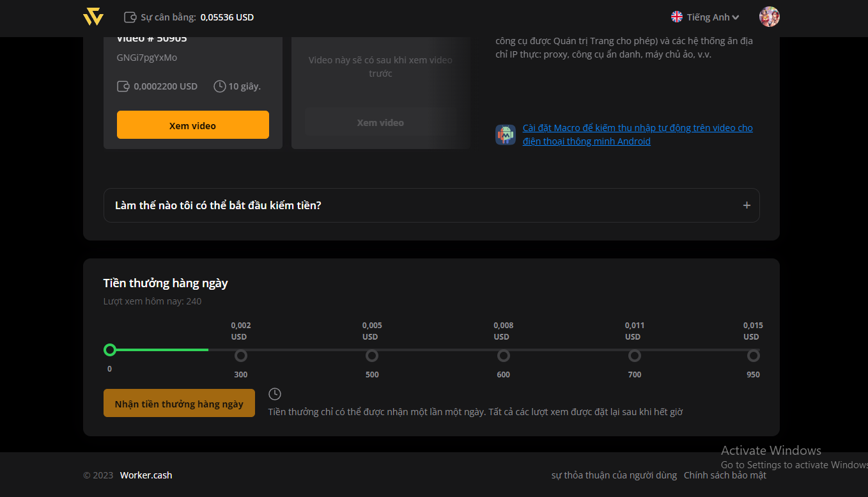Click the 300 views milestone marker
This screenshot has width=868, height=497.
(241, 356)
